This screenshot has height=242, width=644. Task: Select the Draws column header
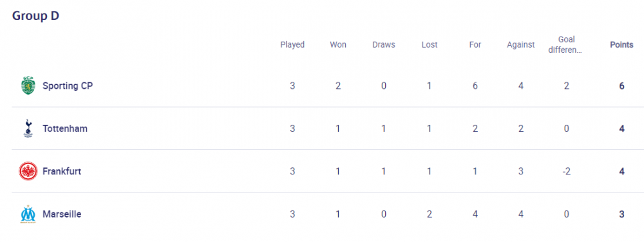pos(384,44)
